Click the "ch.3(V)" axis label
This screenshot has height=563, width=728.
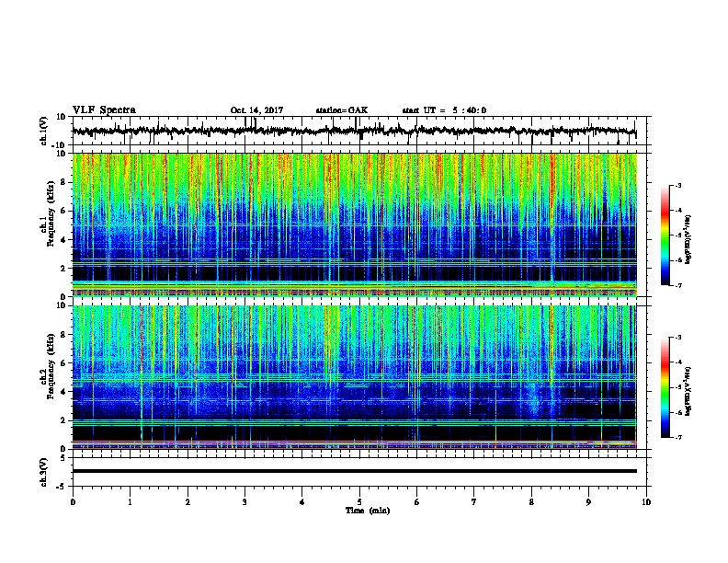coord(44,472)
